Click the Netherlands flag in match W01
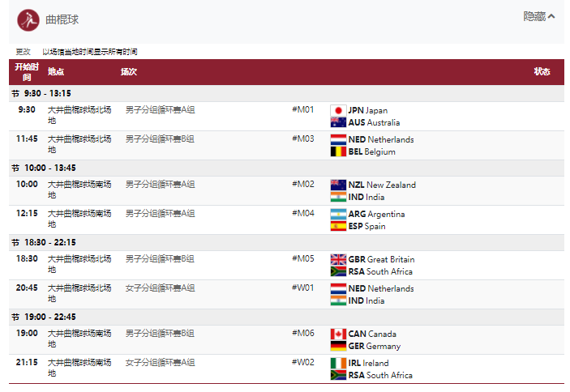The width and height of the screenshot is (570, 392). click(338, 288)
